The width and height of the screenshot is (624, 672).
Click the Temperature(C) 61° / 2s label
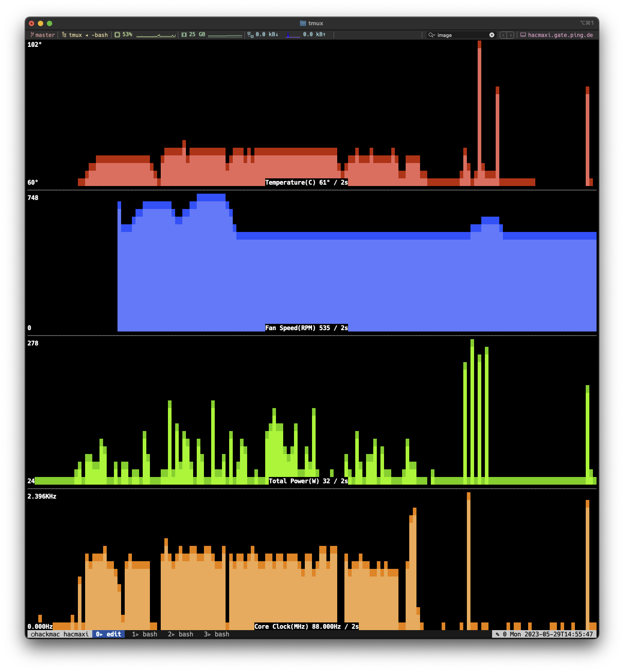pos(307,182)
